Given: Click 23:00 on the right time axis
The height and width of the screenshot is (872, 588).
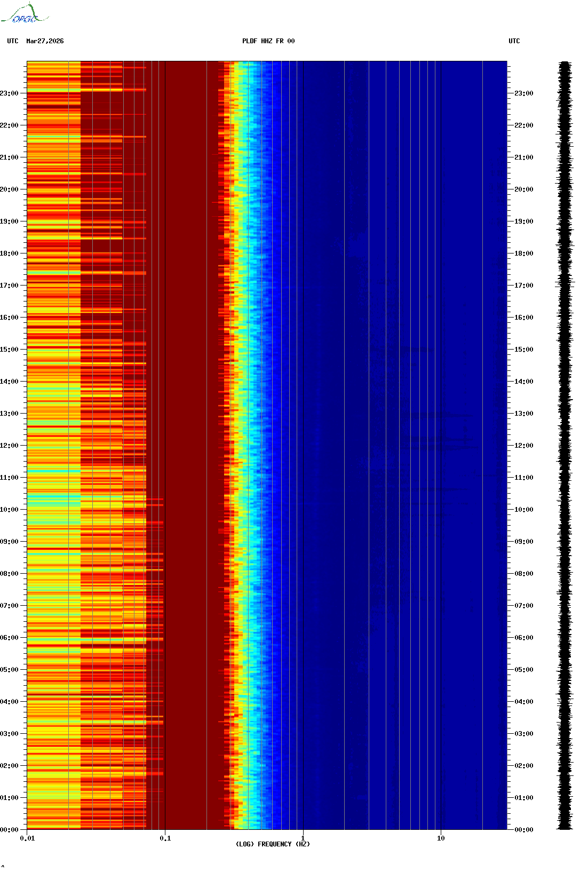Looking at the screenshot, I should [x=524, y=93].
